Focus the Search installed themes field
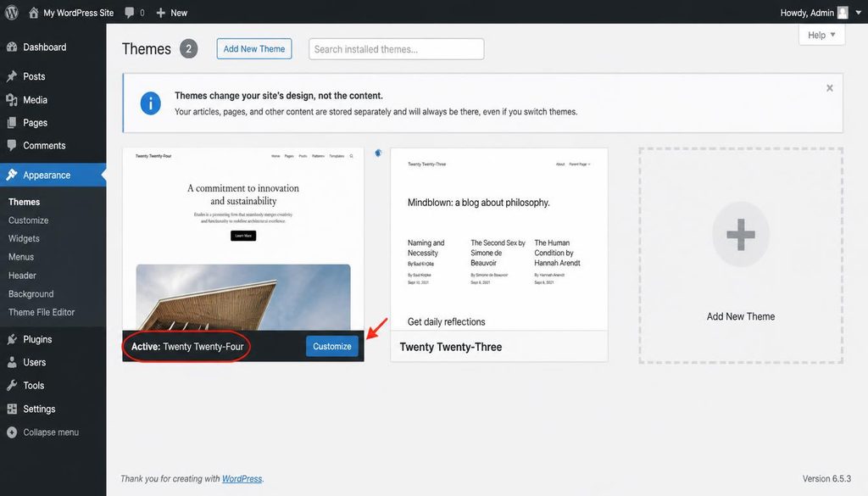Screen dimensions: 868x496 coord(397,49)
